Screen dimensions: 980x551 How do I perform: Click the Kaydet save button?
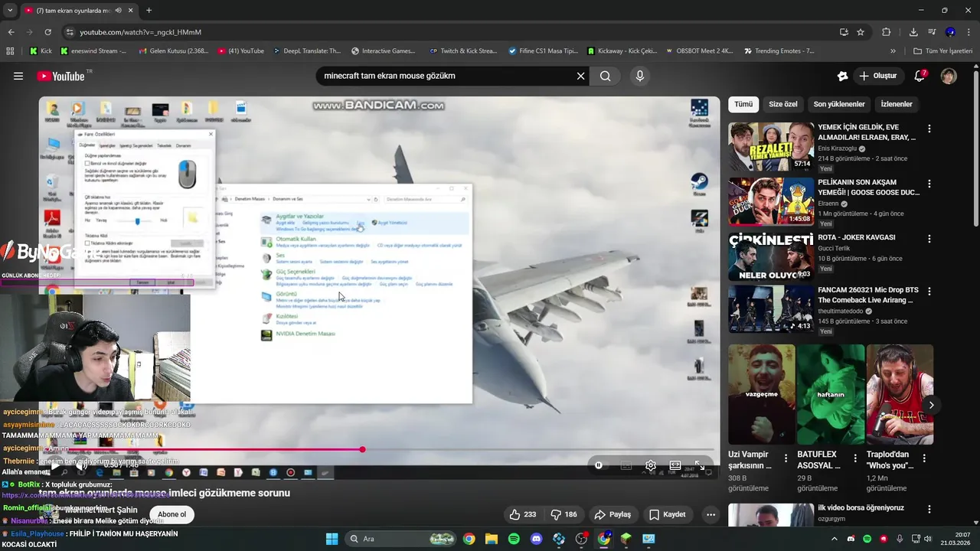[x=667, y=514]
